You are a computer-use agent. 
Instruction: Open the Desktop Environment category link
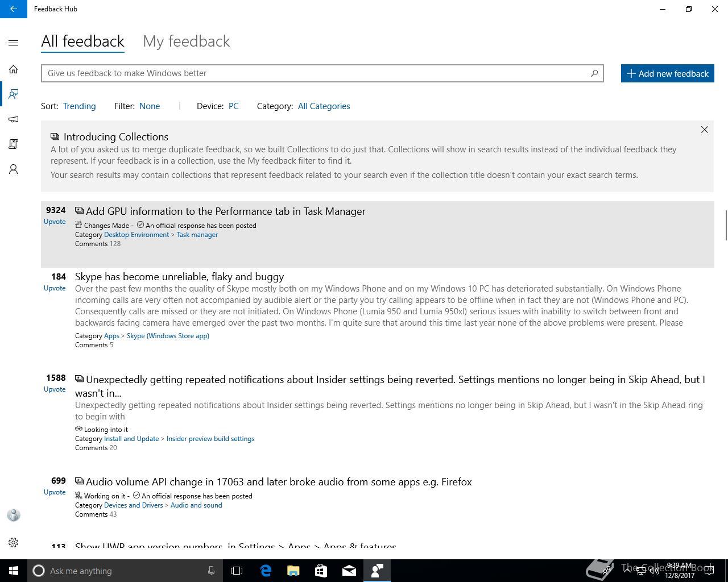point(136,235)
